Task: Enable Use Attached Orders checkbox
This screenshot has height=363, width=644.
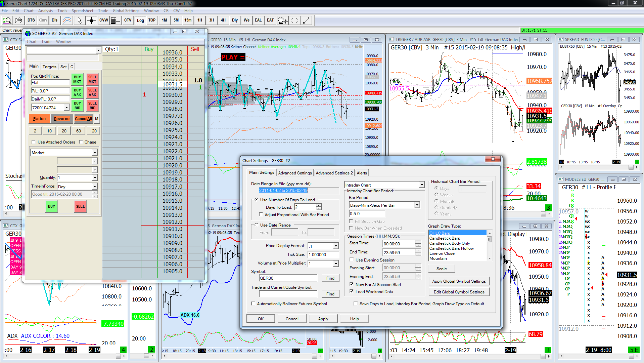Action: [34, 142]
